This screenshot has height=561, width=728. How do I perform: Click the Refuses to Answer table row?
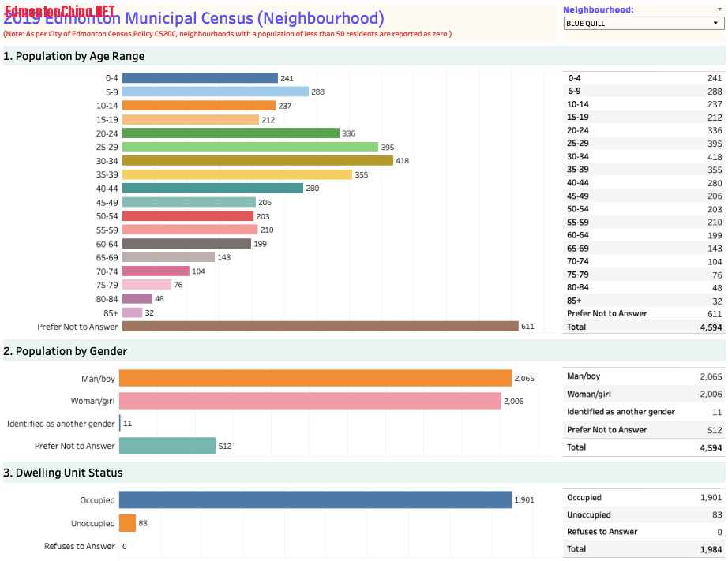(644, 532)
